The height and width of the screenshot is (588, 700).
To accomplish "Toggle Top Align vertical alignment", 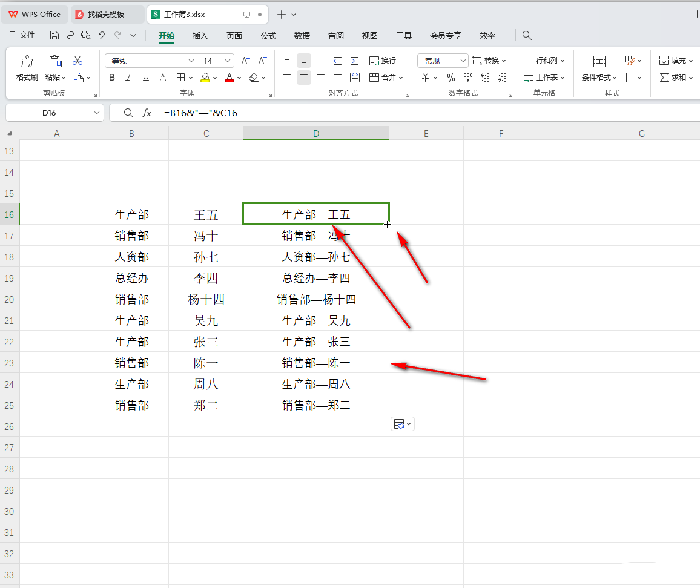I will 286,61.
